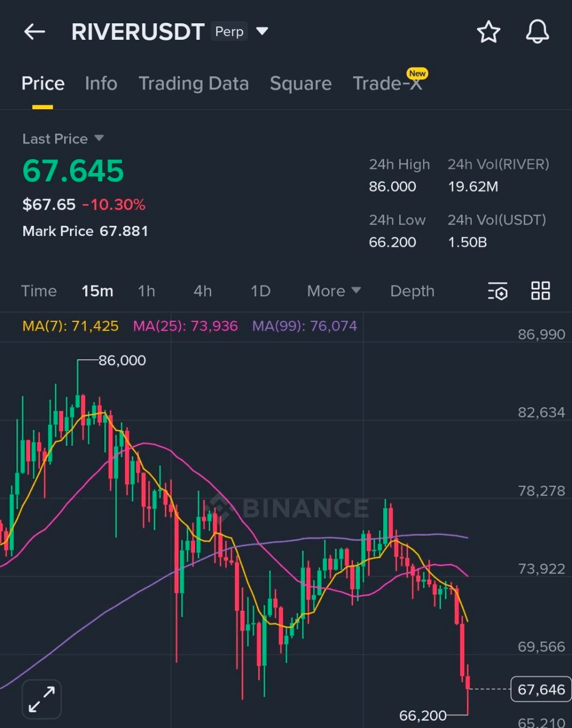Open price alert bell icon
This screenshot has width=572, height=728.
pos(537,32)
